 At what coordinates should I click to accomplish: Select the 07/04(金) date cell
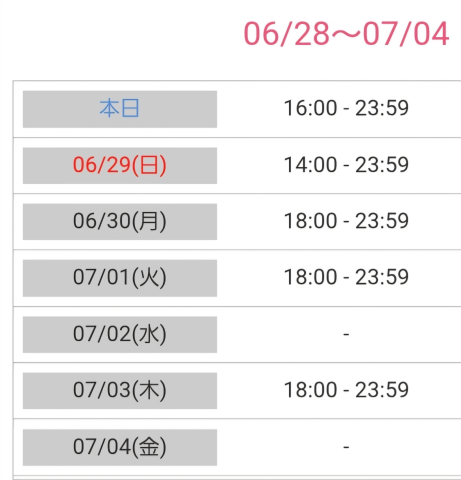point(120,447)
